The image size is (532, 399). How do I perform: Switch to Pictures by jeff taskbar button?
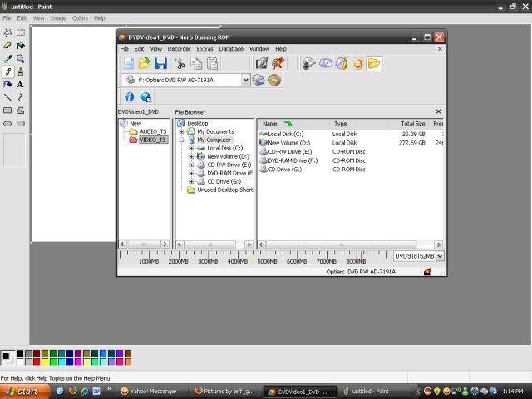(225, 392)
